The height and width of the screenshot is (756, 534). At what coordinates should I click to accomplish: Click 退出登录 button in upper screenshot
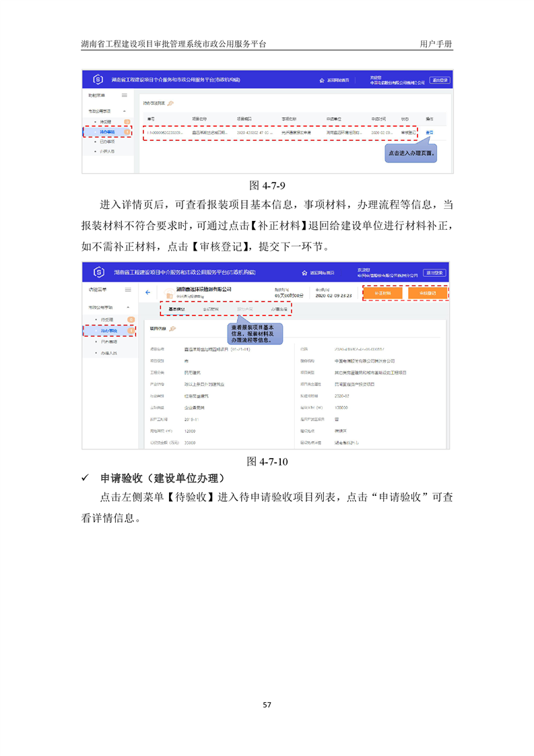[440, 80]
